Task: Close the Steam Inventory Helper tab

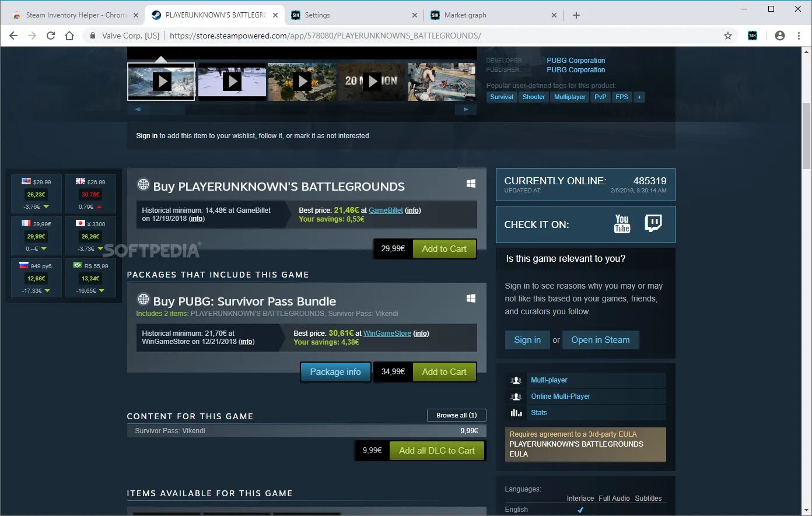Action: 136,15
